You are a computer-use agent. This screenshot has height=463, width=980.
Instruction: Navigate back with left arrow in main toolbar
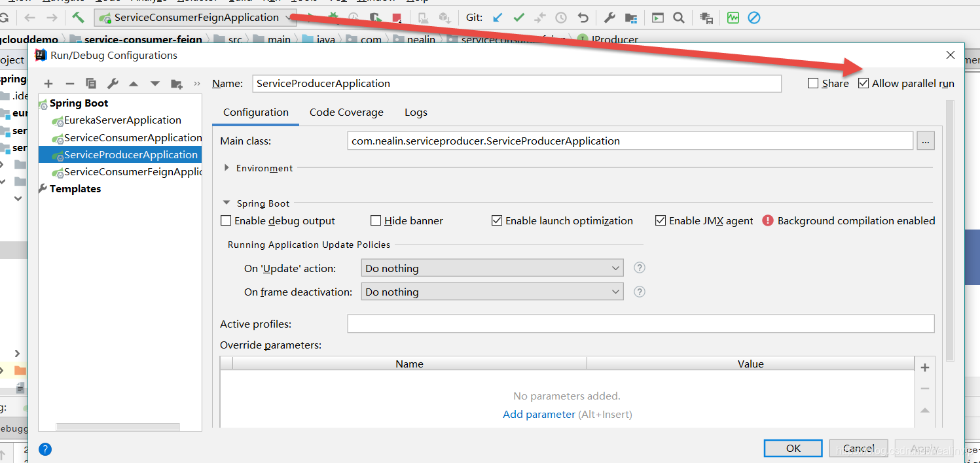coord(30,18)
